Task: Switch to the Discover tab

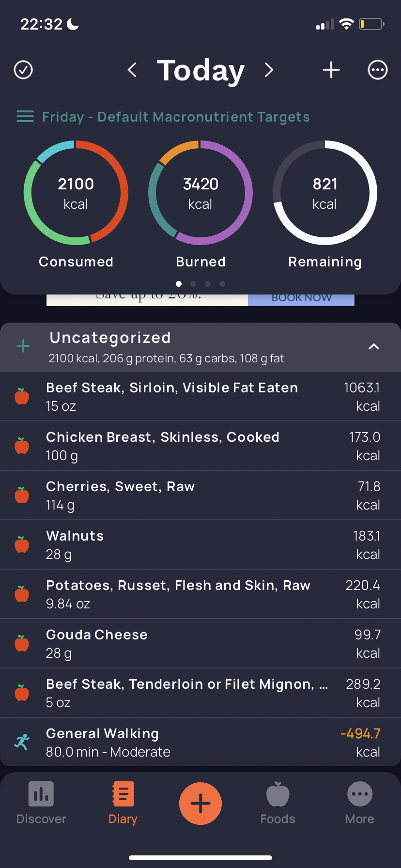Action: 41,803
